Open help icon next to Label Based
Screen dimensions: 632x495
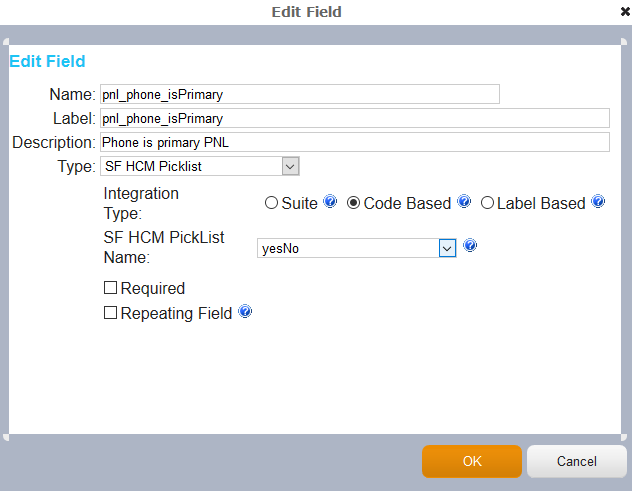(x=598, y=201)
